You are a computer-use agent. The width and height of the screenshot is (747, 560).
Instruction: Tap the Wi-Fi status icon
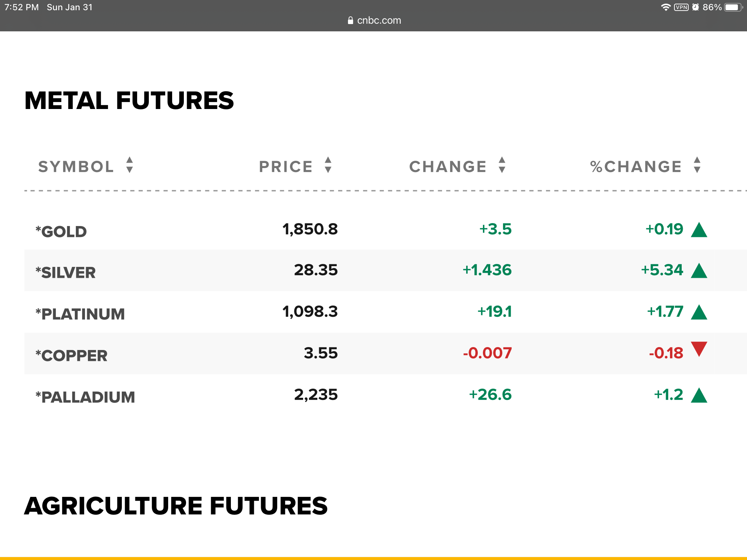coord(666,7)
